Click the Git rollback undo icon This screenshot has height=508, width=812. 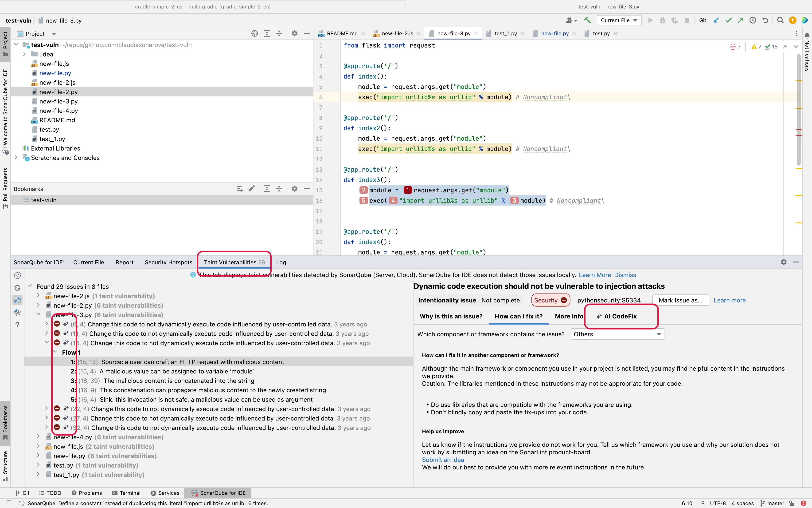[x=765, y=20]
